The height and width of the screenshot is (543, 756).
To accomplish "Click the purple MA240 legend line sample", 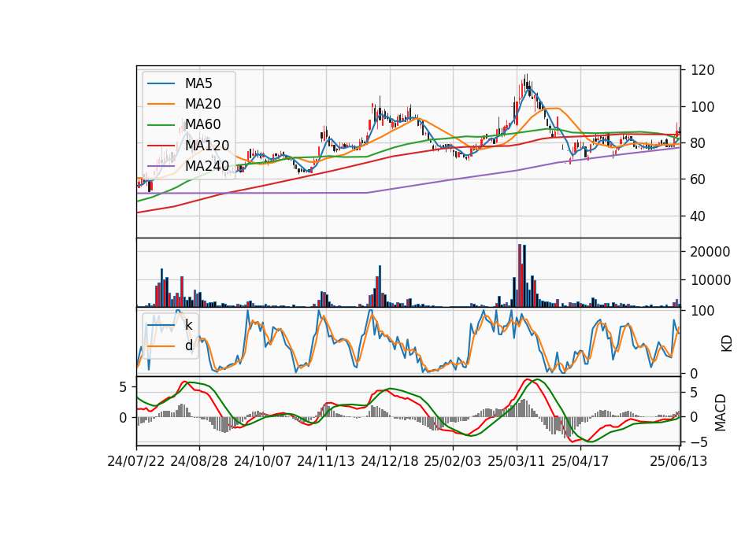I will pyautogui.click(x=161, y=166).
